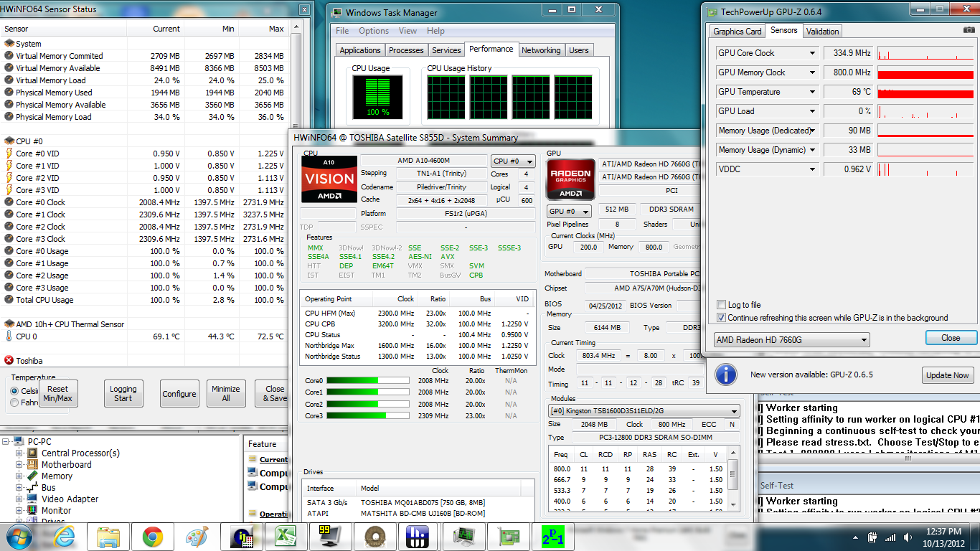This screenshot has height=551, width=980.
Task: Click the Central Processor(s) chip icon
Action: 34,453
